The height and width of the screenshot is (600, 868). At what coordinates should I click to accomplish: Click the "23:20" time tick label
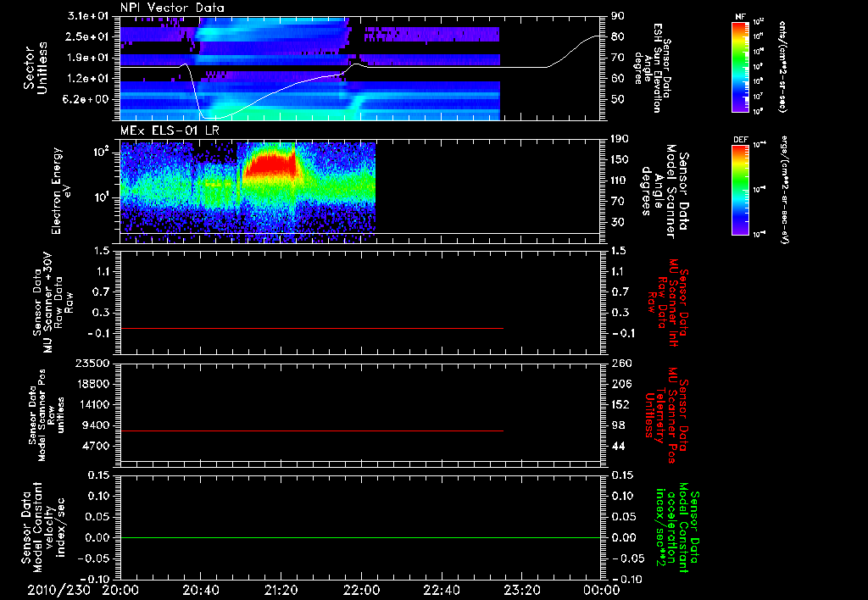[521, 590]
